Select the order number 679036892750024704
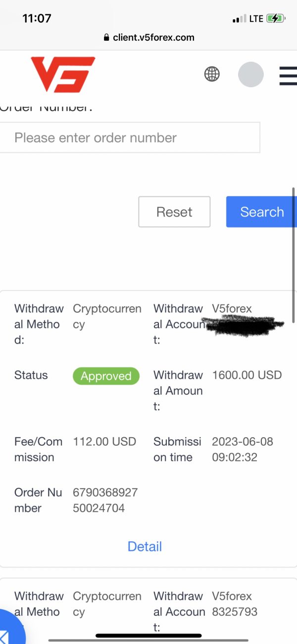The width and height of the screenshot is (297, 644). click(x=105, y=500)
